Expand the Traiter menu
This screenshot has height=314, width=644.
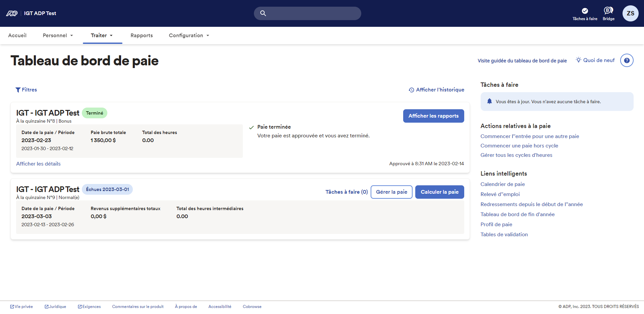tap(102, 36)
